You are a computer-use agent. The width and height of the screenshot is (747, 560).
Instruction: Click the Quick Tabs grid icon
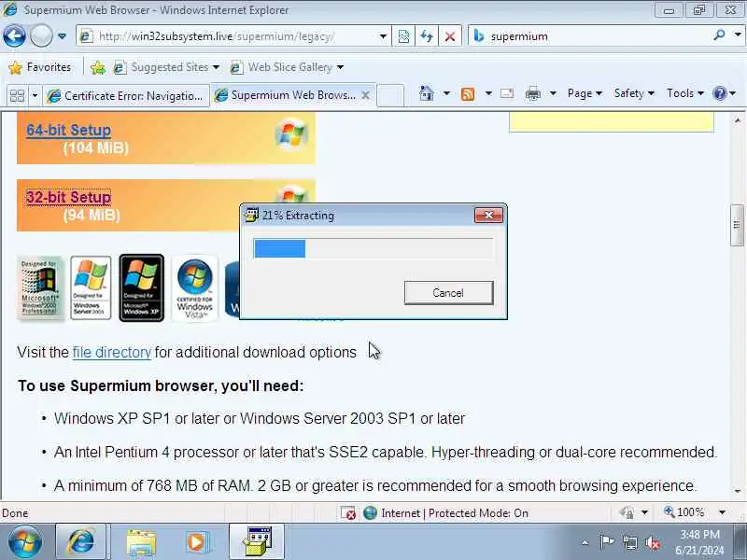(x=17, y=96)
